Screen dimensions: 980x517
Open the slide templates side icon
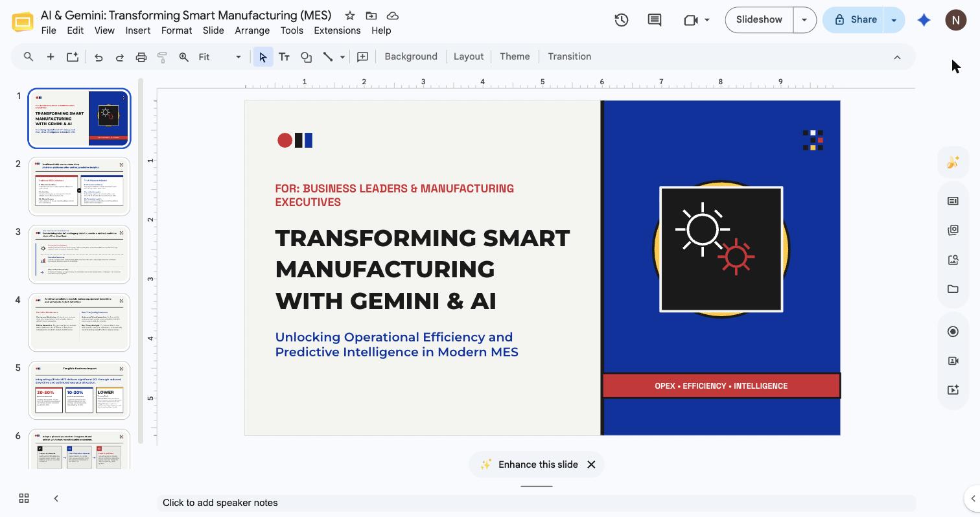(953, 201)
